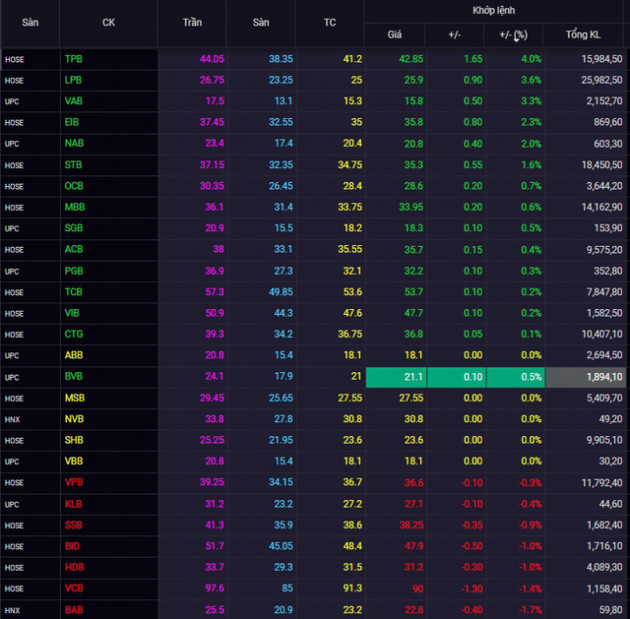630x619 pixels.
Task: Open the ABB stock symbol
Action: click(x=74, y=355)
